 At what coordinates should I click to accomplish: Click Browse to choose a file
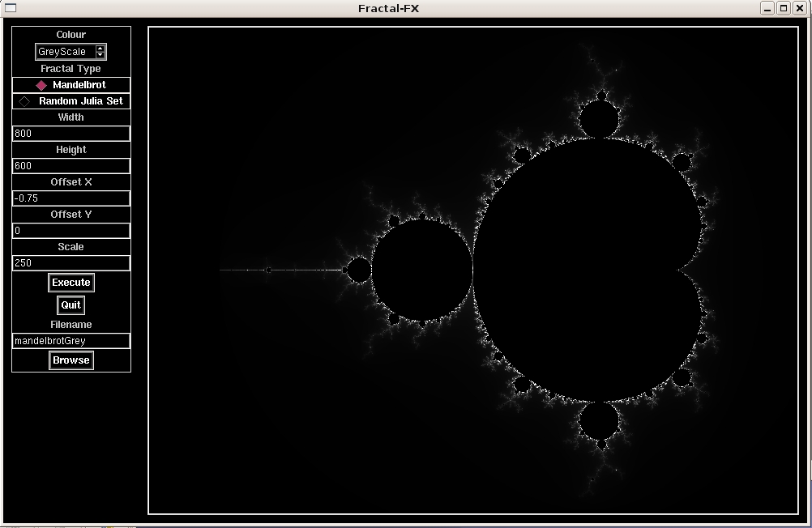tap(71, 360)
